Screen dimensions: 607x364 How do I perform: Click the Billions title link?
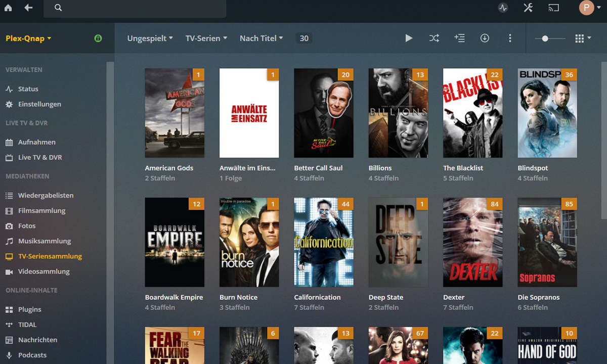point(380,168)
